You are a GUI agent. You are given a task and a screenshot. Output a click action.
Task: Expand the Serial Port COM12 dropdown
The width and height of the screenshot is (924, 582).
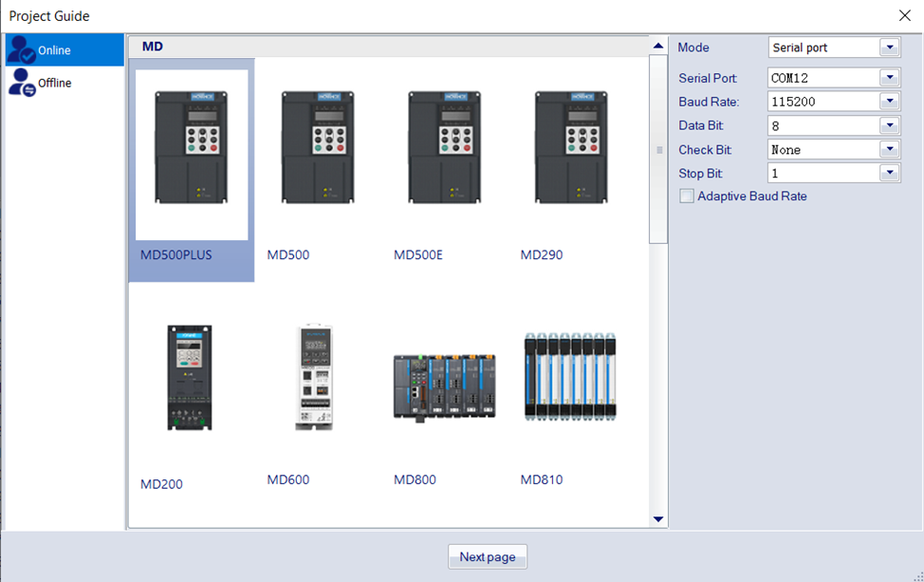(x=889, y=78)
